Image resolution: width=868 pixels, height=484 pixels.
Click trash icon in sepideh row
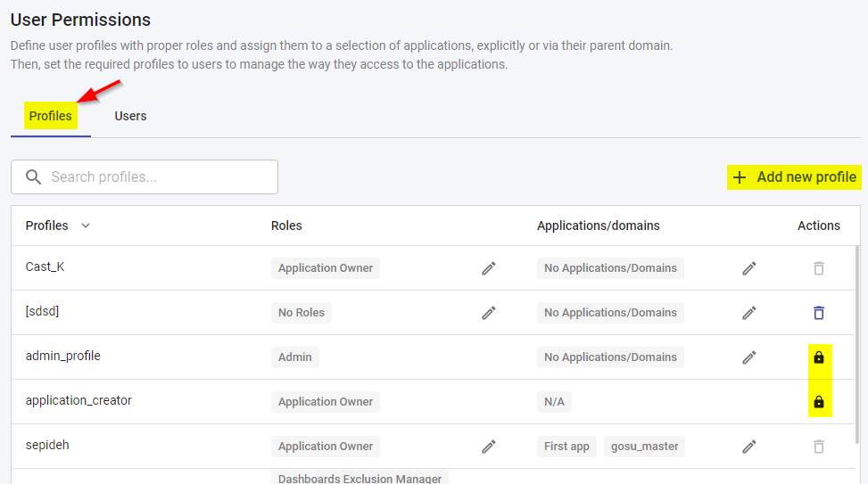pos(818,447)
